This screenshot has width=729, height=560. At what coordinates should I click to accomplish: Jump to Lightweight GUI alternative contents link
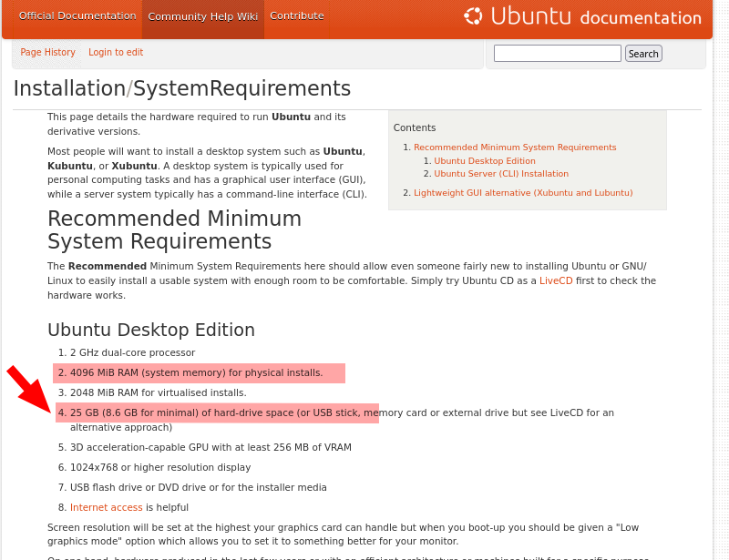click(x=522, y=193)
